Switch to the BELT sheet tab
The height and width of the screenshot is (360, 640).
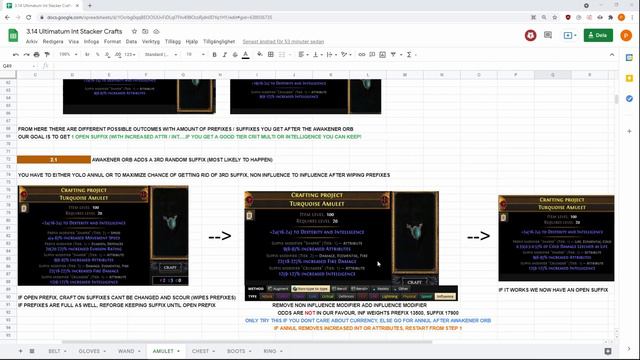[x=57, y=351]
